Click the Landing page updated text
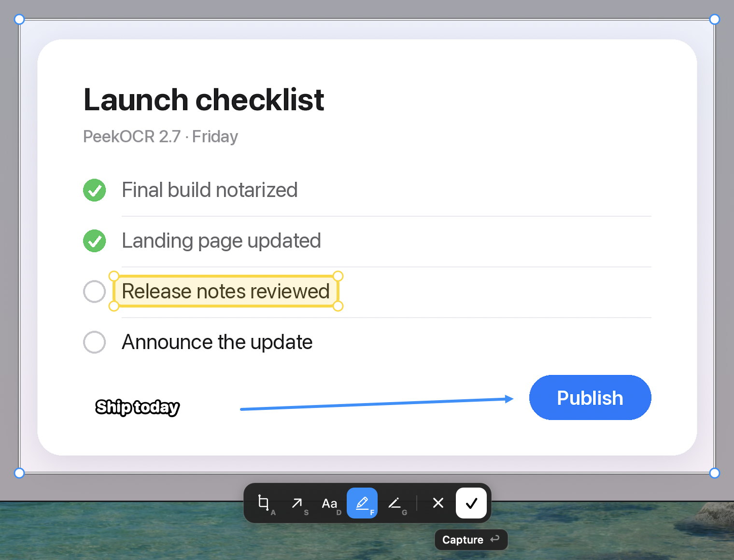The height and width of the screenshot is (560, 734). pos(221,241)
